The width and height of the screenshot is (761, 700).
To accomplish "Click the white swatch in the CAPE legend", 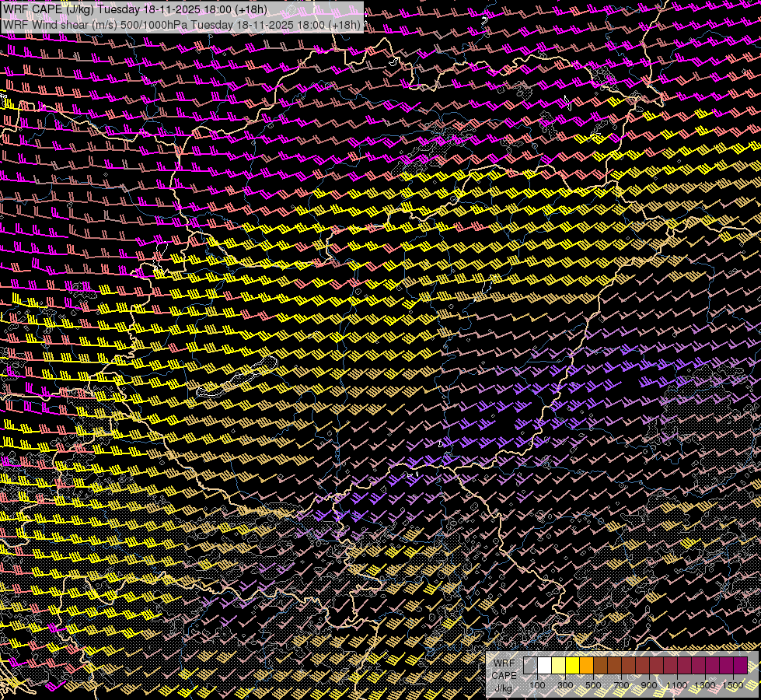I will pos(545,665).
